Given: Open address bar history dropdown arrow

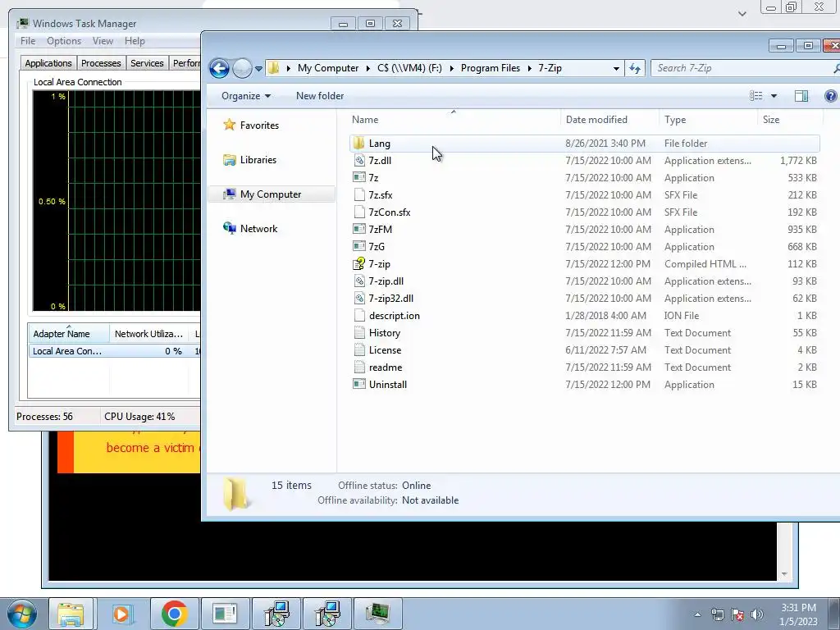Looking at the screenshot, I should click(616, 69).
